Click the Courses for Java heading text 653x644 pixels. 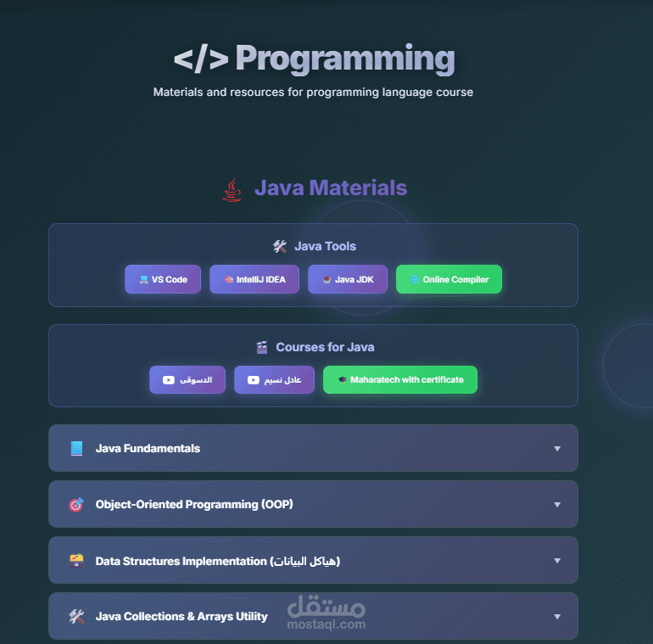(325, 347)
